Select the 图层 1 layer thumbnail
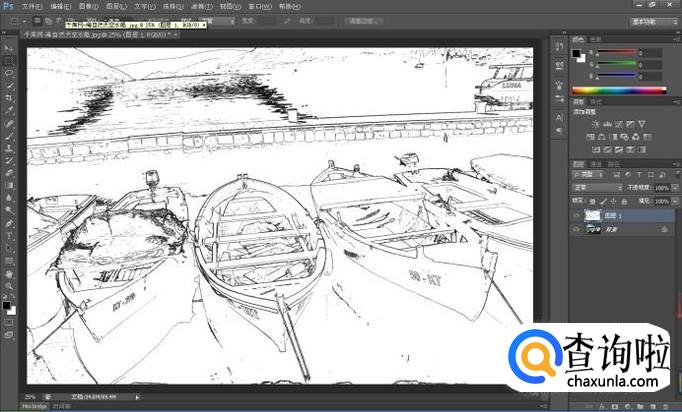 tap(592, 216)
